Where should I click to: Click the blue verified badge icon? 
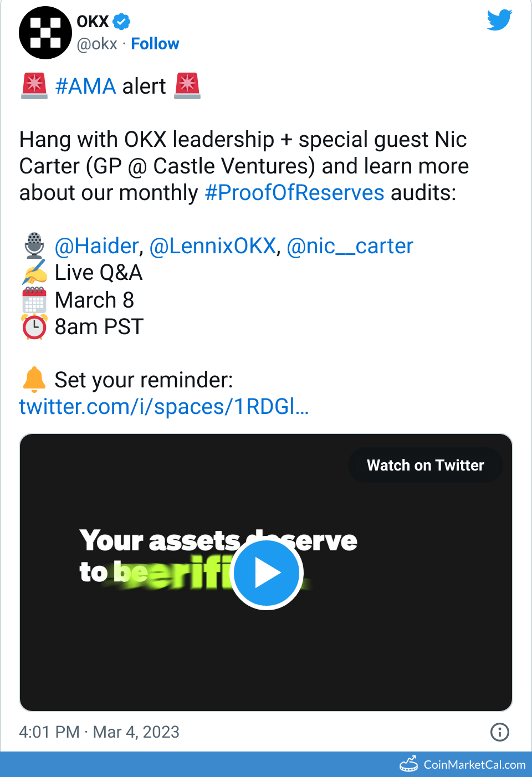[x=121, y=22]
